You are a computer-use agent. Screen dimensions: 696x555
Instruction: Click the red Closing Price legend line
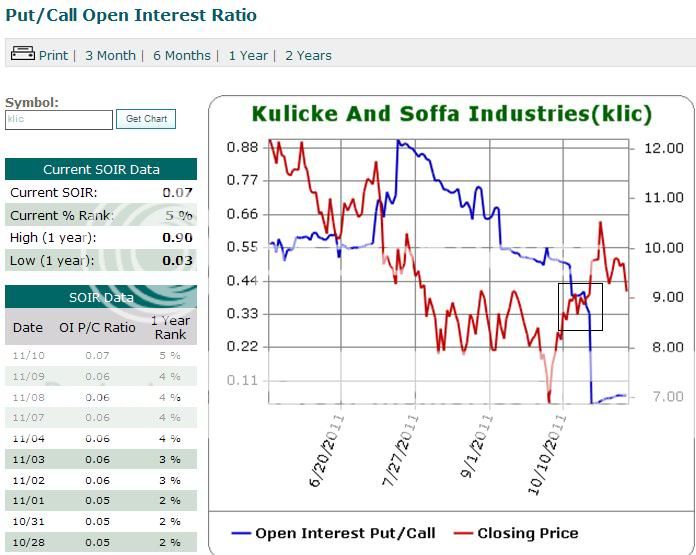click(x=461, y=533)
